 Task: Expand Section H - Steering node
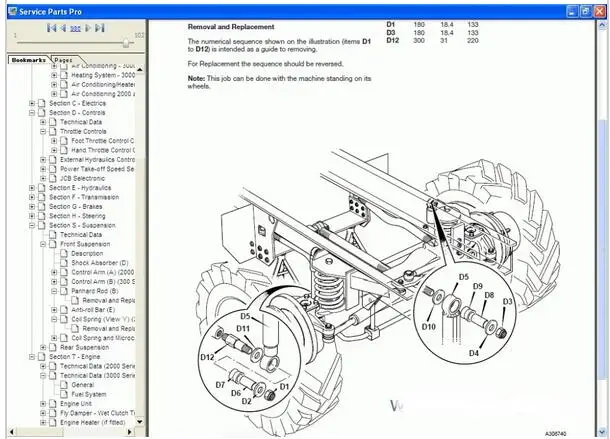tap(32, 216)
